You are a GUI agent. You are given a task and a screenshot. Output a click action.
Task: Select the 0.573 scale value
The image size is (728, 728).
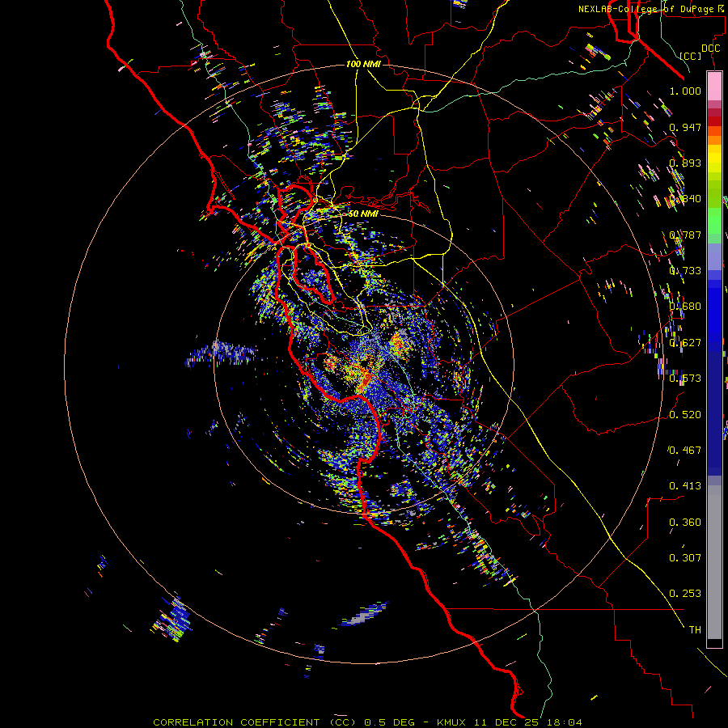pos(685,379)
